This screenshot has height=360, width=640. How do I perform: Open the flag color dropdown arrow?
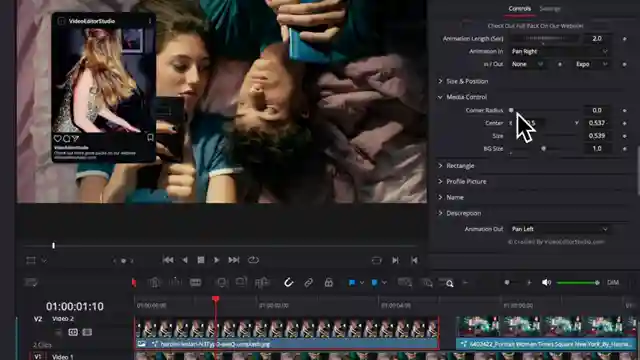362,282
